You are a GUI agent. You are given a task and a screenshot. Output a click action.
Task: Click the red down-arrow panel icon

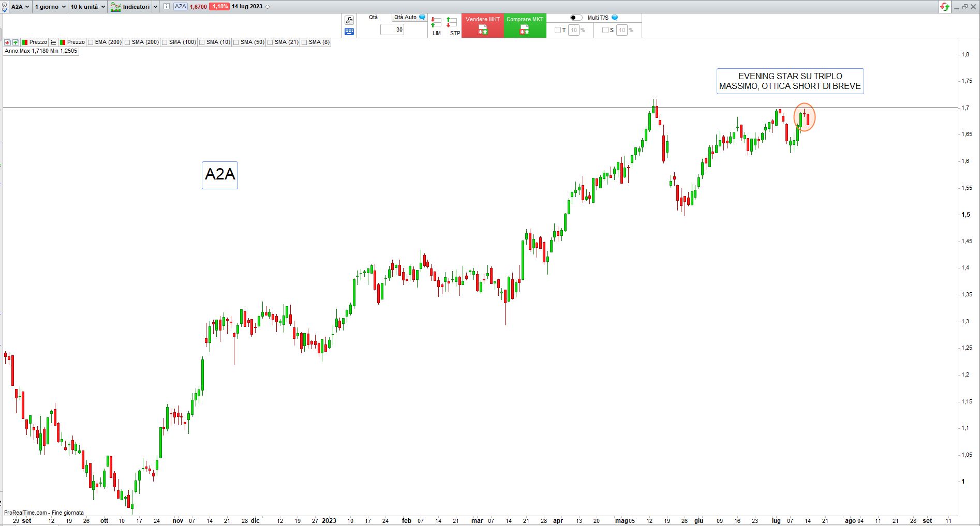[x=8, y=42]
